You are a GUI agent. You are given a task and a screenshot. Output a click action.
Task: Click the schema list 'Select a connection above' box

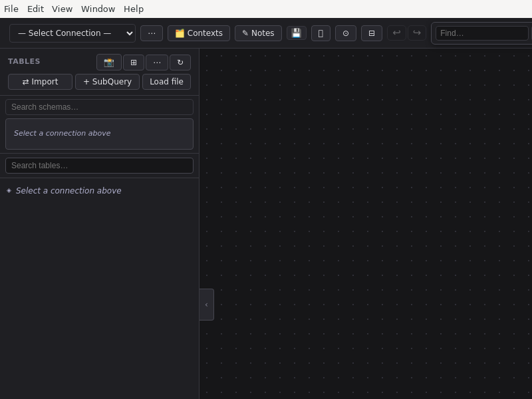coord(99,134)
